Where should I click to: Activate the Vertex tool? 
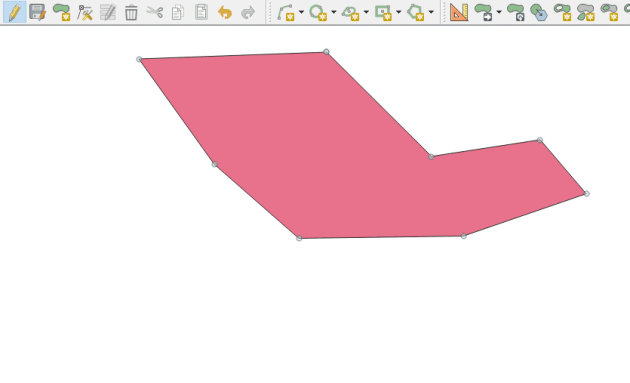coord(85,12)
